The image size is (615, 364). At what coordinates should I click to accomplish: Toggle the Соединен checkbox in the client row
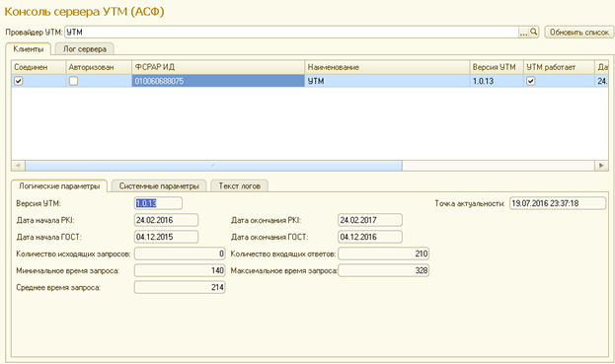[19, 81]
